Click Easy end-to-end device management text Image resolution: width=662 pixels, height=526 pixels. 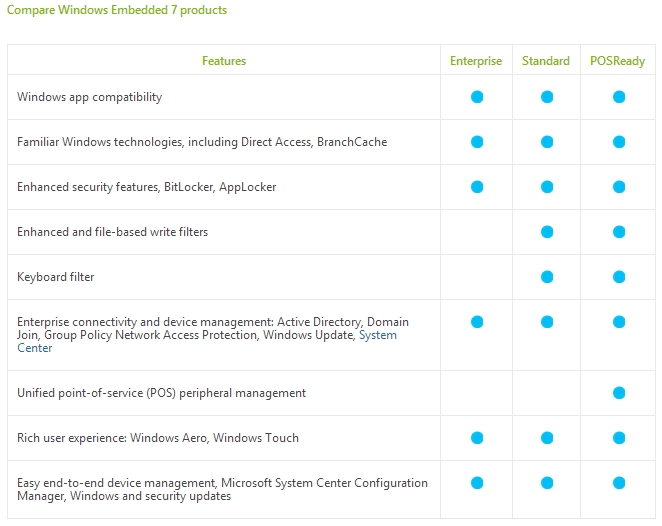(x=222, y=489)
